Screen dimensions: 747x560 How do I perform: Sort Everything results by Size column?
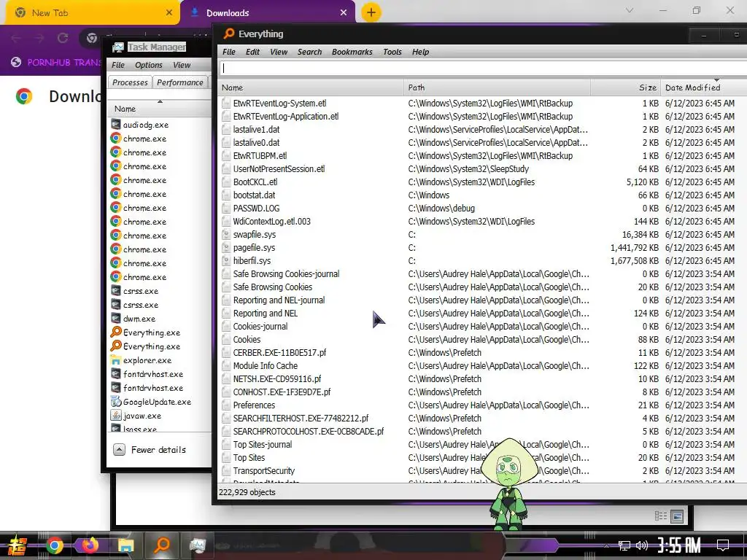[x=625, y=87]
